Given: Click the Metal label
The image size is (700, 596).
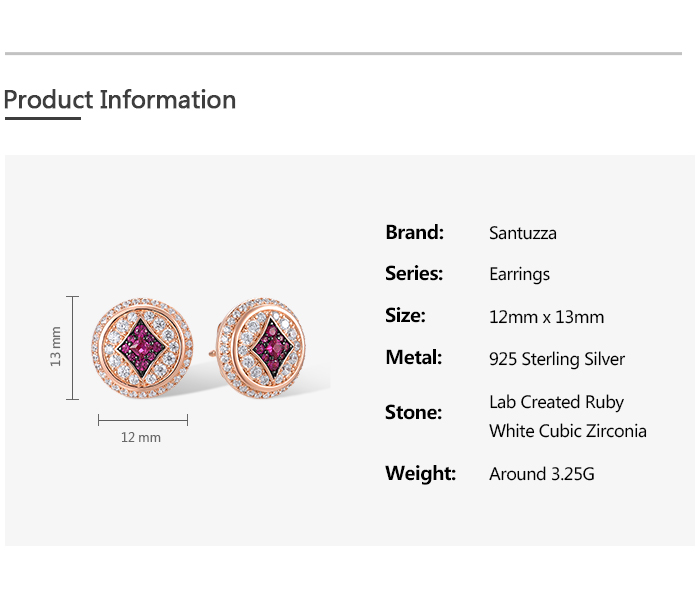Looking at the screenshot, I should pos(413,357).
